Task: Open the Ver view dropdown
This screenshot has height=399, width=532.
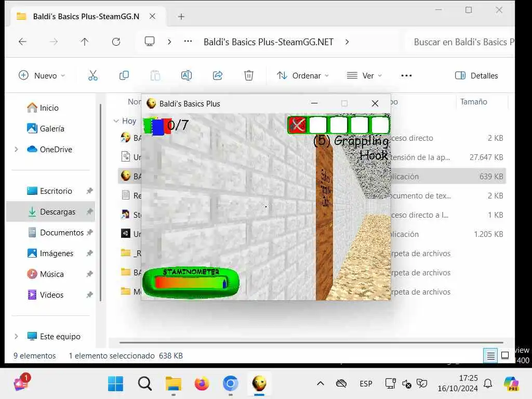Action: [364, 75]
